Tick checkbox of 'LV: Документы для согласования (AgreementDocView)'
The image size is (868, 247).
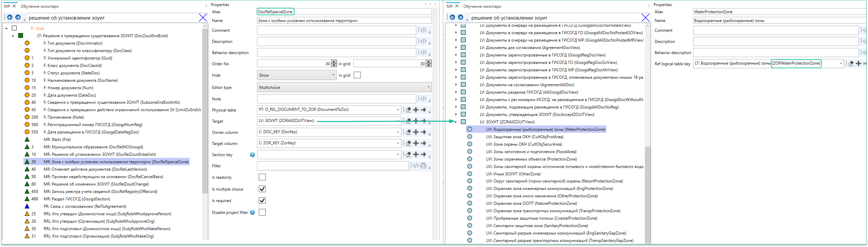[x=463, y=48]
